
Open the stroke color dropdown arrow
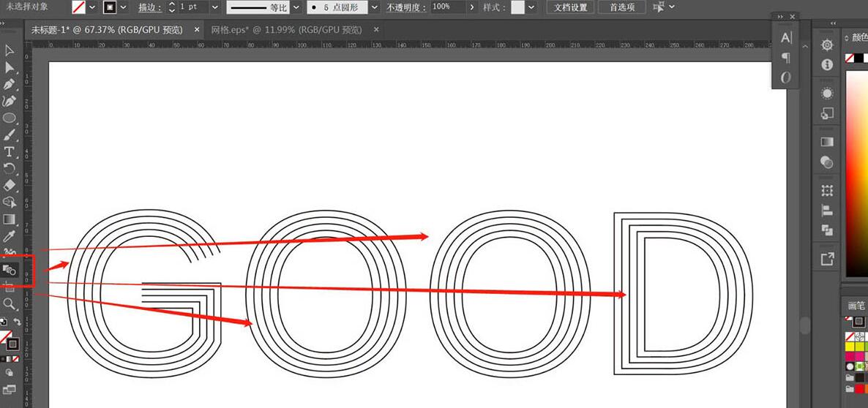coord(123,7)
